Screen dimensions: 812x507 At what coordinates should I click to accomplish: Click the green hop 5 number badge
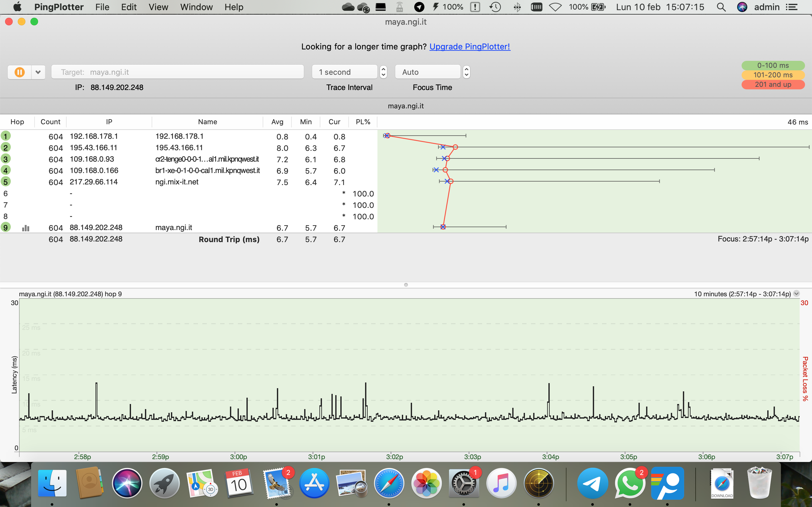point(6,182)
